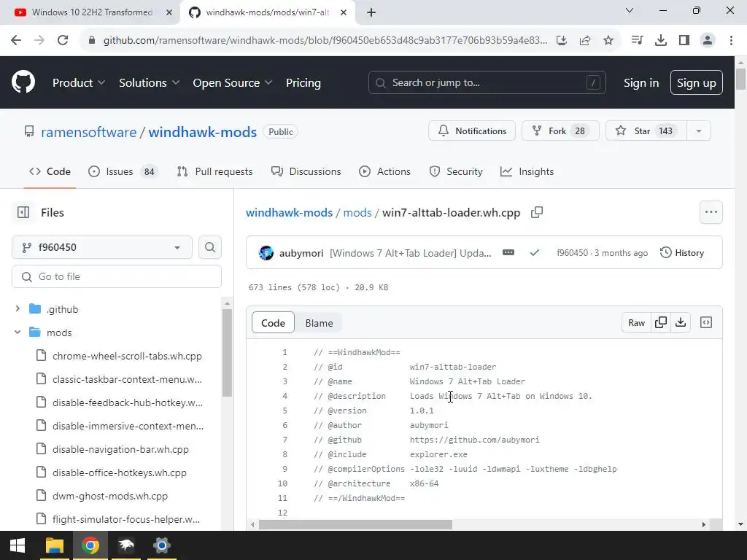Switch to Blame view

tap(319, 323)
